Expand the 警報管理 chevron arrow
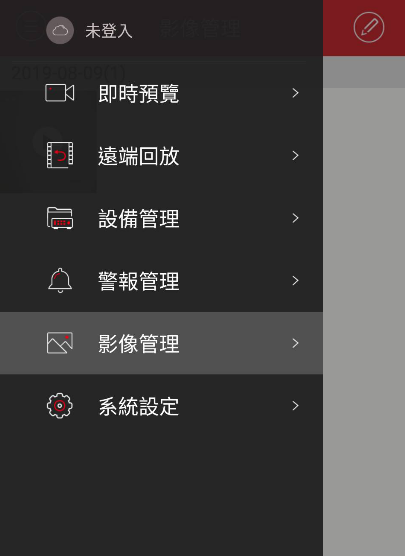Image resolution: width=405 pixels, height=556 pixels. tap(295, 280)
